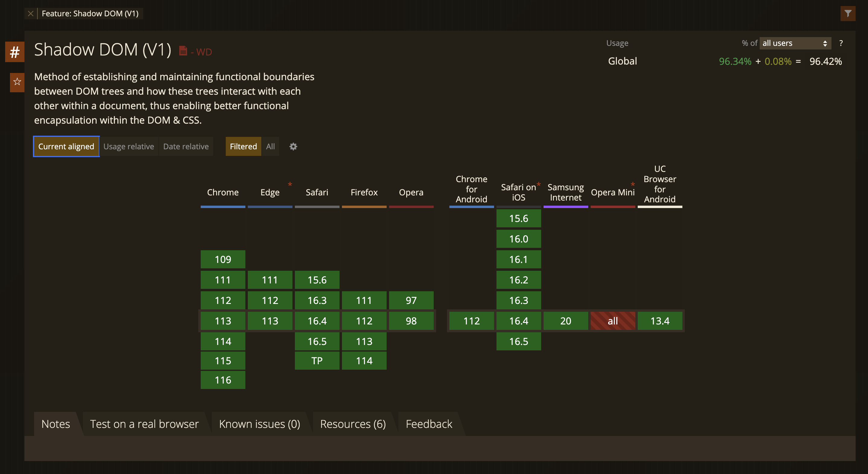Click the hash permalink icon
The height and width of the screenshot is (474, 868).
[15, 52]
